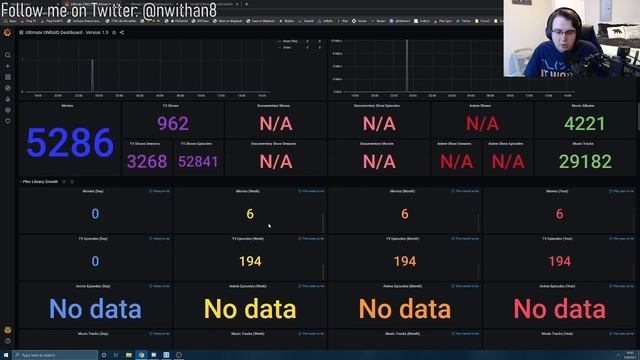
Task: Open the Explore compass sidebar icon
Action: coord(7,88)
